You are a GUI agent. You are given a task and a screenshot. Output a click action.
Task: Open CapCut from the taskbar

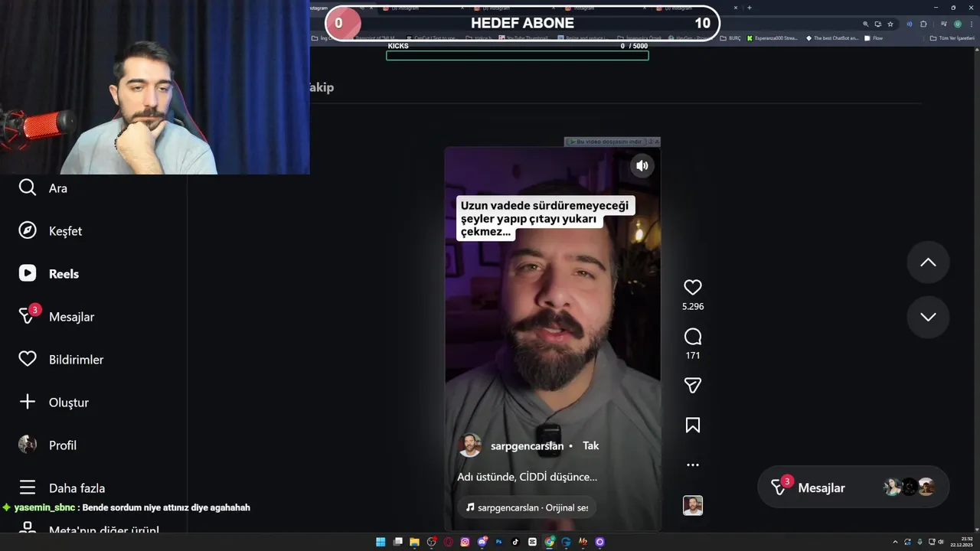pos(532,543)
